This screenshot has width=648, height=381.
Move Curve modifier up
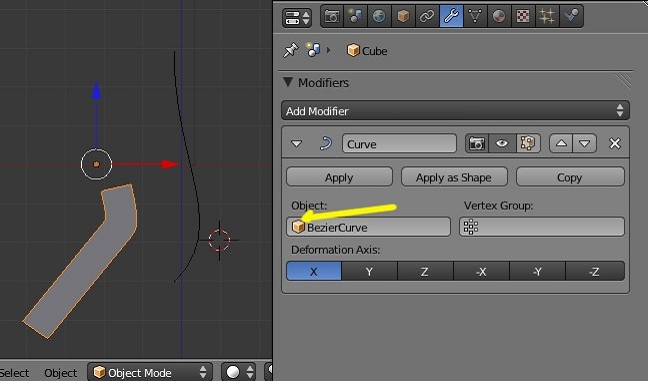pyautogui.click(x=561, y=143)
